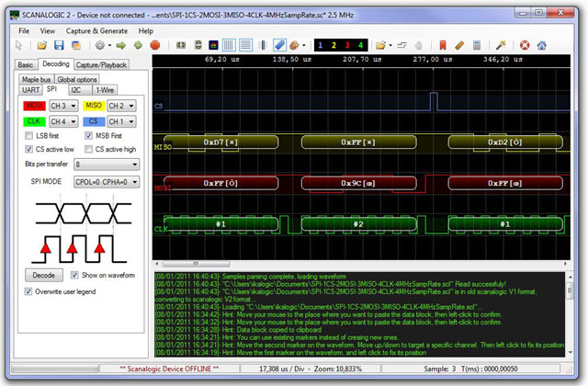Click second folder icon after channel numbers

pos(380,45)
